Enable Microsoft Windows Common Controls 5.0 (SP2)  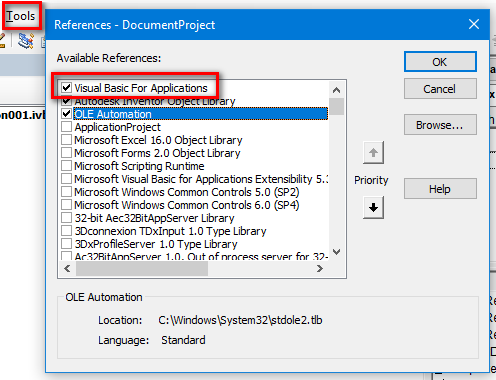click(x=66, y=192)
